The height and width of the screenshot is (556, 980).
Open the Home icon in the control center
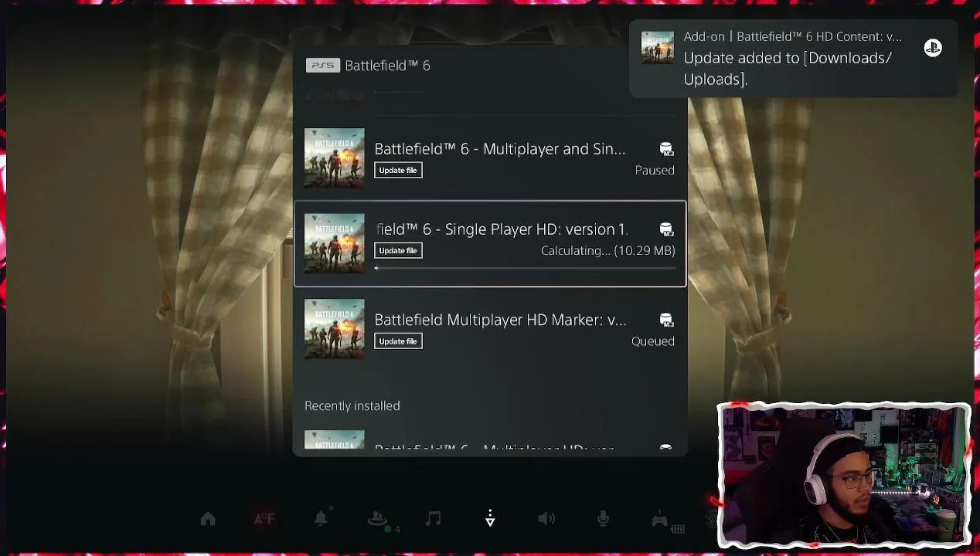click(x=208, y=520)
